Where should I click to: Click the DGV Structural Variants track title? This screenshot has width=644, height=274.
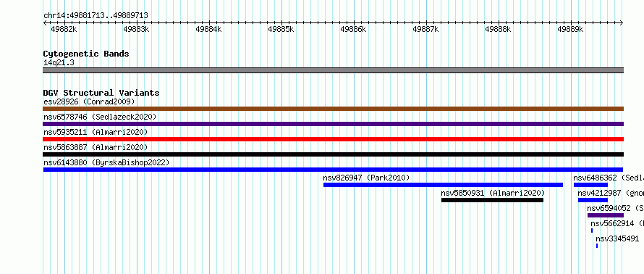coord(101,93)
